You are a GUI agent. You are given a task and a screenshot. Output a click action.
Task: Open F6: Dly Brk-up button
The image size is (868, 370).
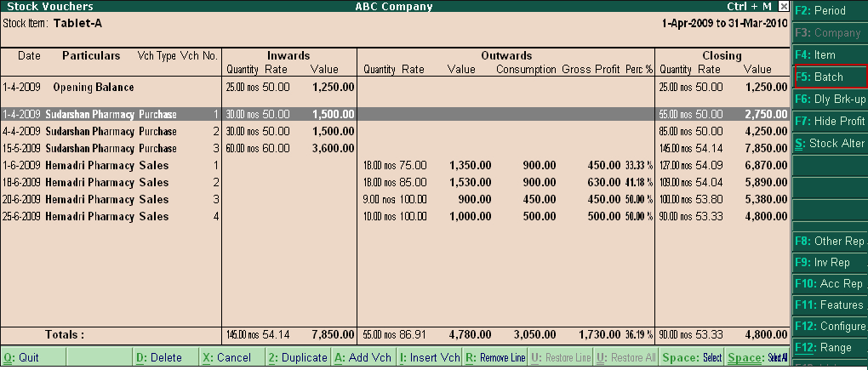[x=830, y=99]
